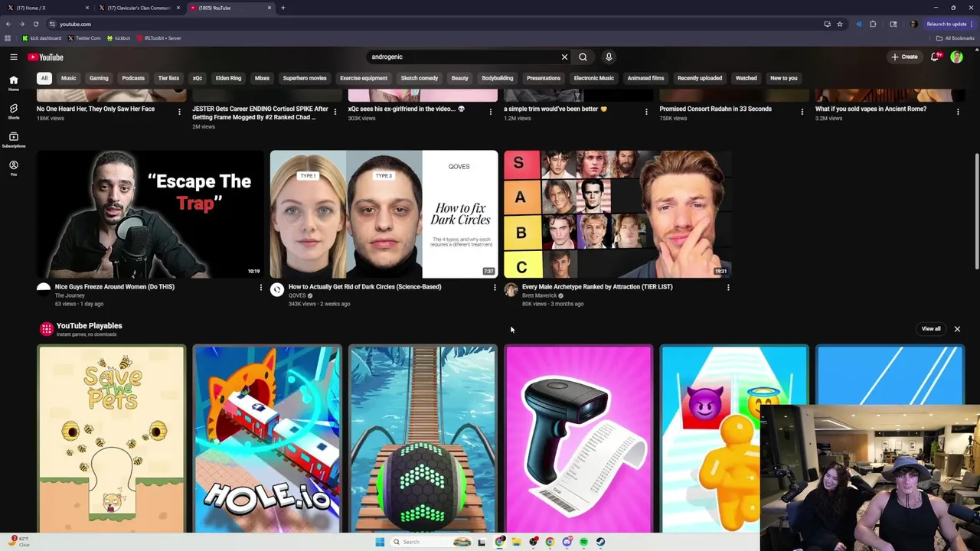This screenshot has height=551, width=980.
Task: Select the Music filter chip
Action: coord(69,78)
